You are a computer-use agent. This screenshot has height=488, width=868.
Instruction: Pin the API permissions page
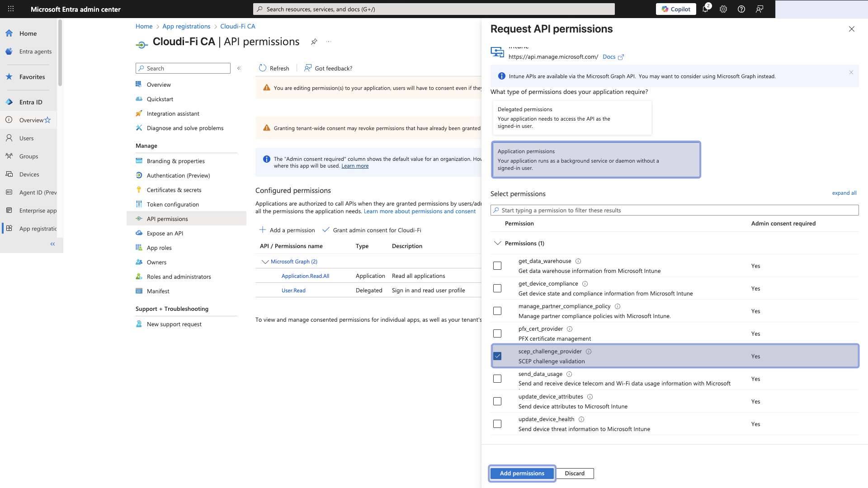pos(314,42)
